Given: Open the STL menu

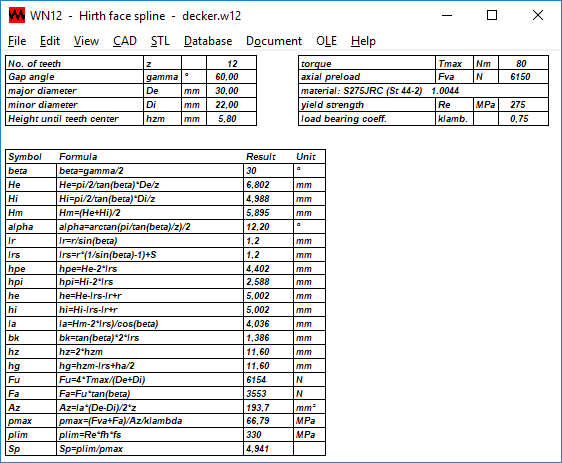Looking at the screenshot, I should [160, 41].
